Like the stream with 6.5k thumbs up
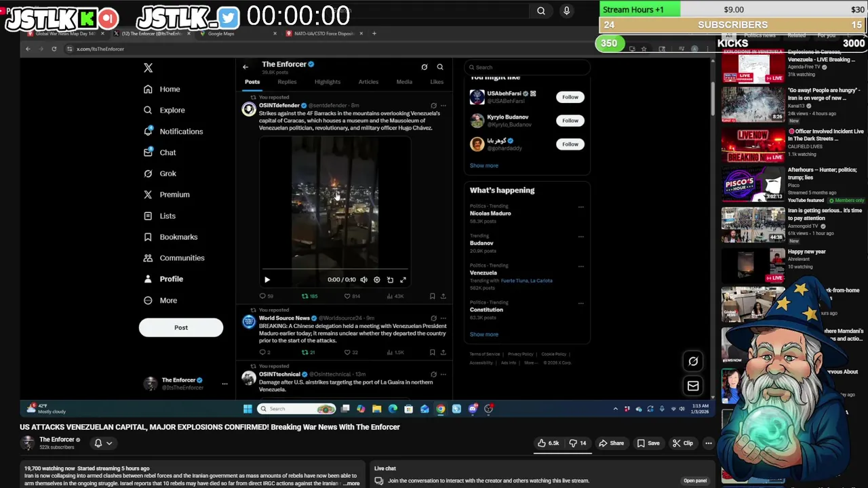 (548, 443)
